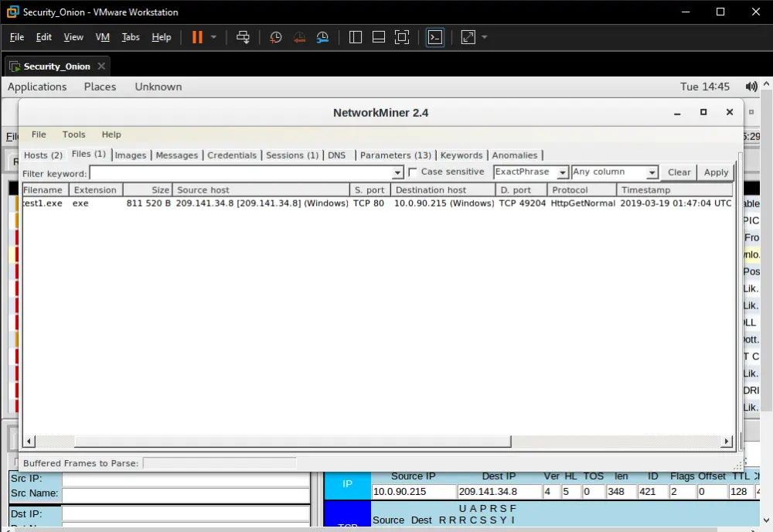Open NetworkMiner Tools menu
This screenshot has width=773, height=532.
74,135
